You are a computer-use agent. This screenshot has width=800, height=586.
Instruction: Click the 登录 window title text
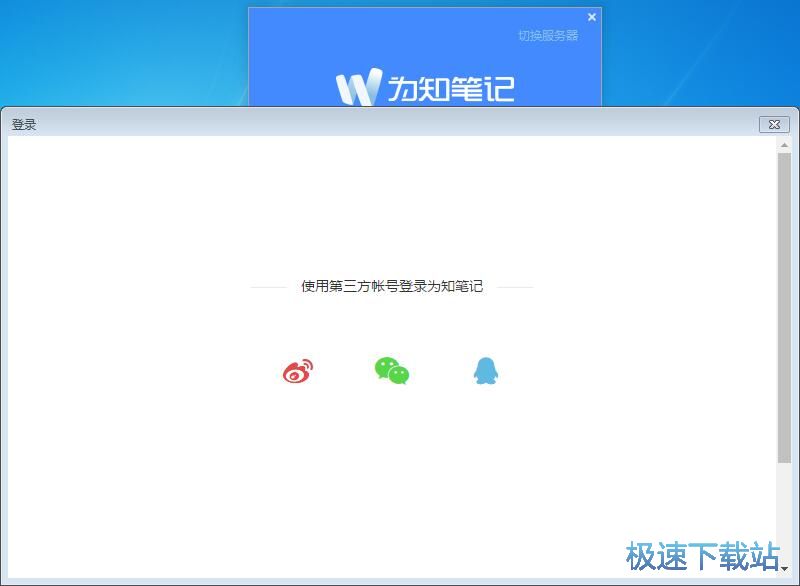pyautogui.click(x=24, y=124)
